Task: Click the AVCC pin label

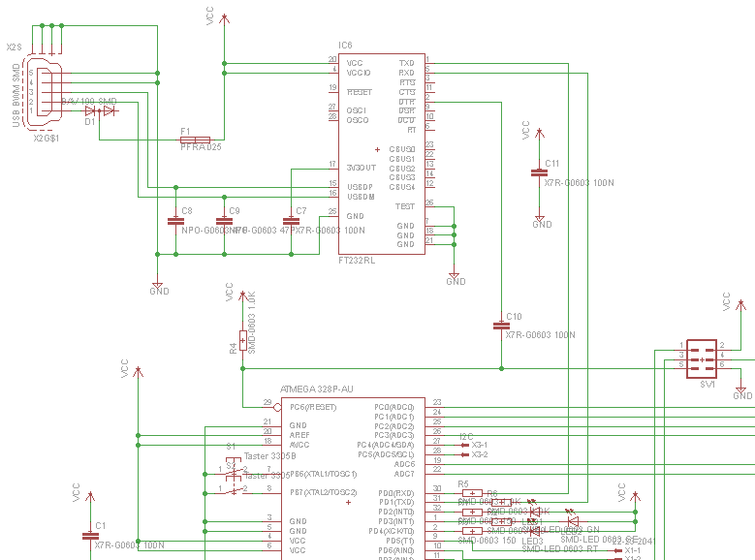Action: coord(299,445)
